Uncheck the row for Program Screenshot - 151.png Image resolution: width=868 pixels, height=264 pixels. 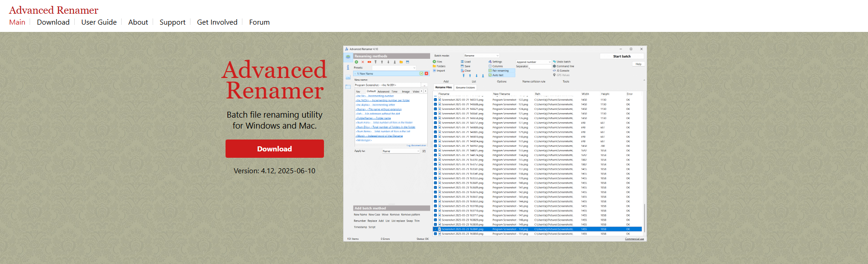coord(436,234)
